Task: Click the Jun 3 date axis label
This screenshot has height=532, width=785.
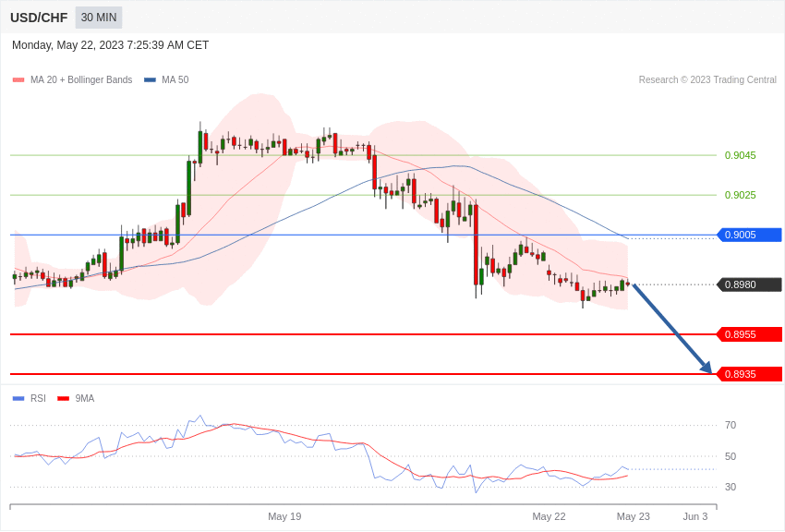Action: (x=695, y=516)
